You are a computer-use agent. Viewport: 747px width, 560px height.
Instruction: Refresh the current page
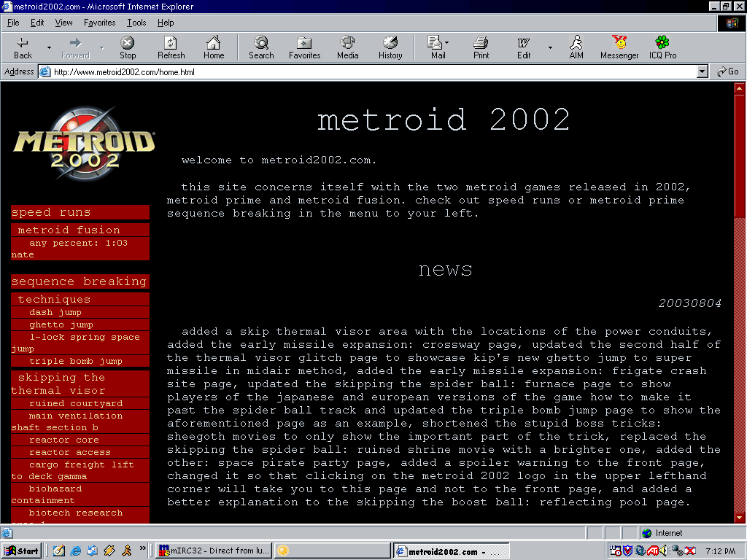[x=171, y=47]
